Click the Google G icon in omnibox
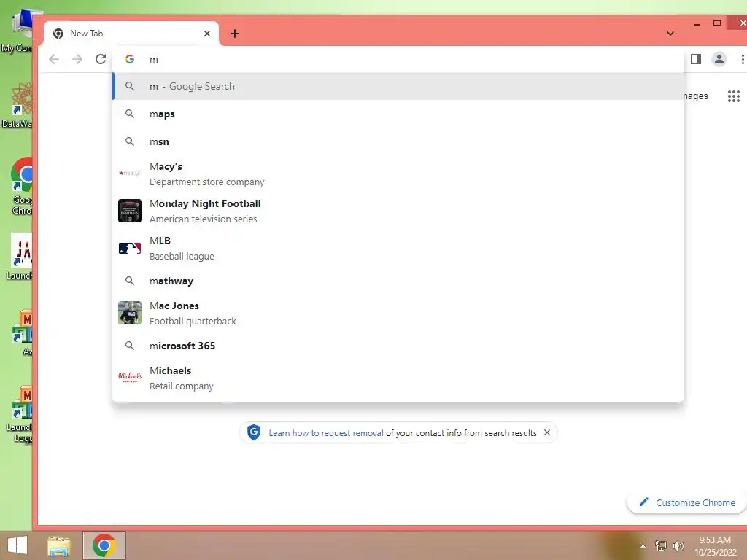 pos(130,59)
